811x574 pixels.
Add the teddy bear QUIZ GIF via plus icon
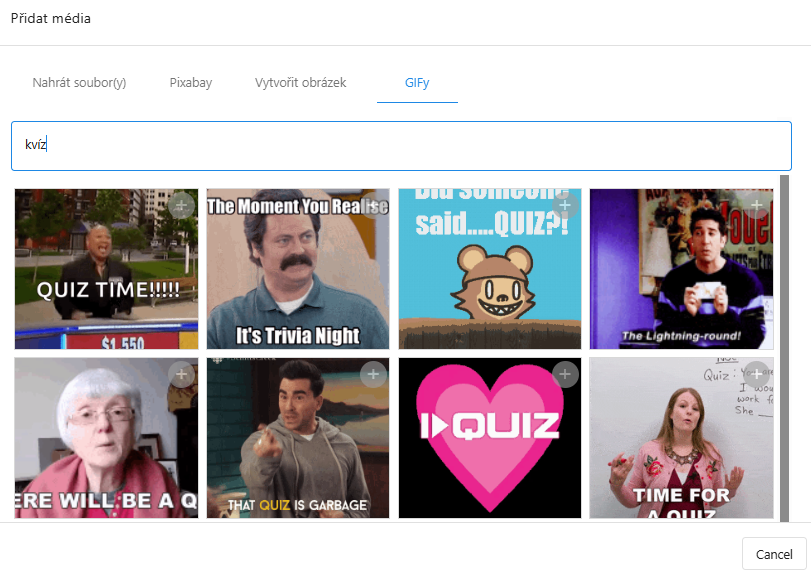tap(565, 205)
